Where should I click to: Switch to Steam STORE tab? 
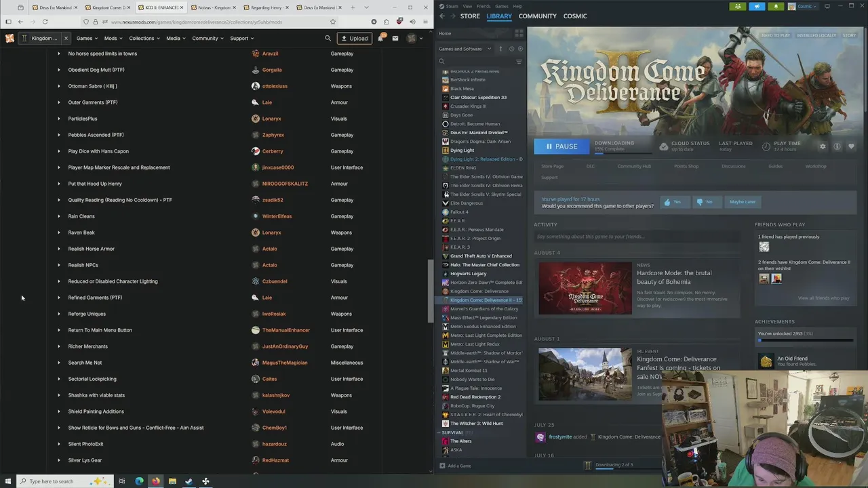pos(470,16)
